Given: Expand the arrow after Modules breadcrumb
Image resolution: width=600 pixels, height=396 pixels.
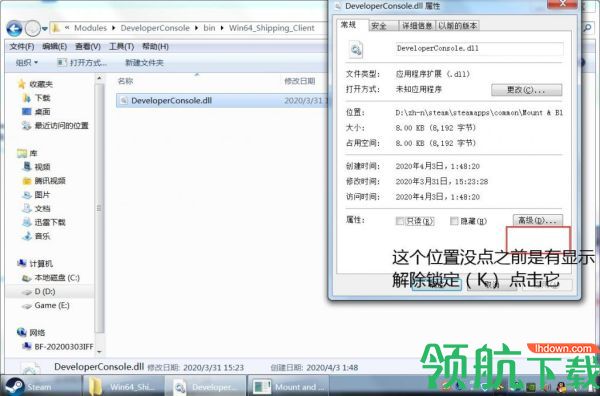Looking at the screenshot, I should (x=114, y=28).
